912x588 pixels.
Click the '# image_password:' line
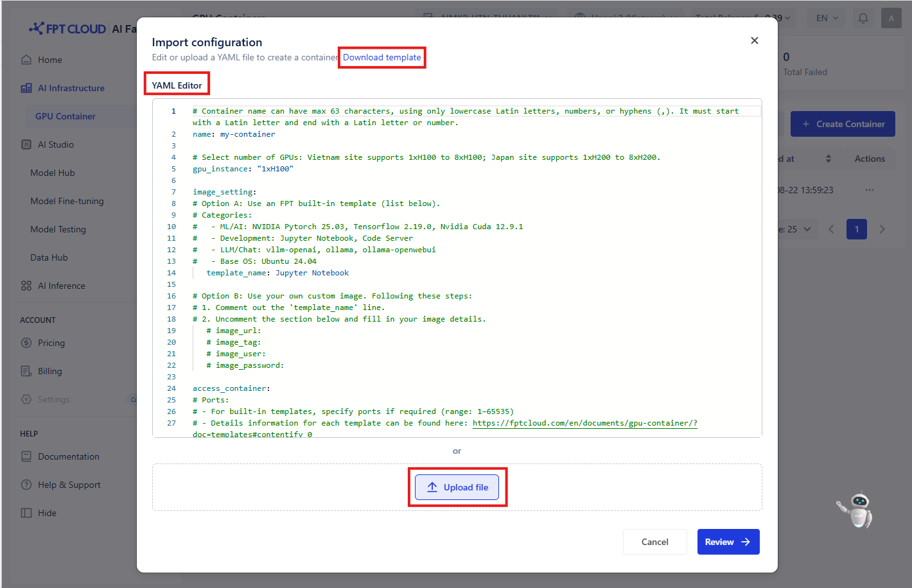[245, 365]
